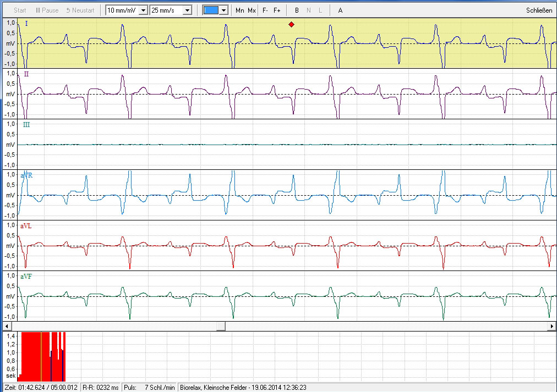The height and width of the screenshot is (392, 557).
Task: Pause the ECG playback
Action: (47, 10)
